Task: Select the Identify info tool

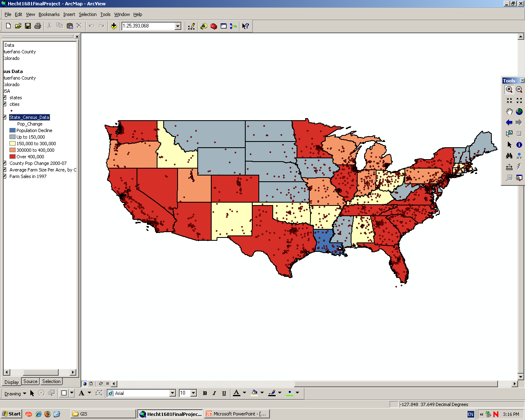Action: 519,145
